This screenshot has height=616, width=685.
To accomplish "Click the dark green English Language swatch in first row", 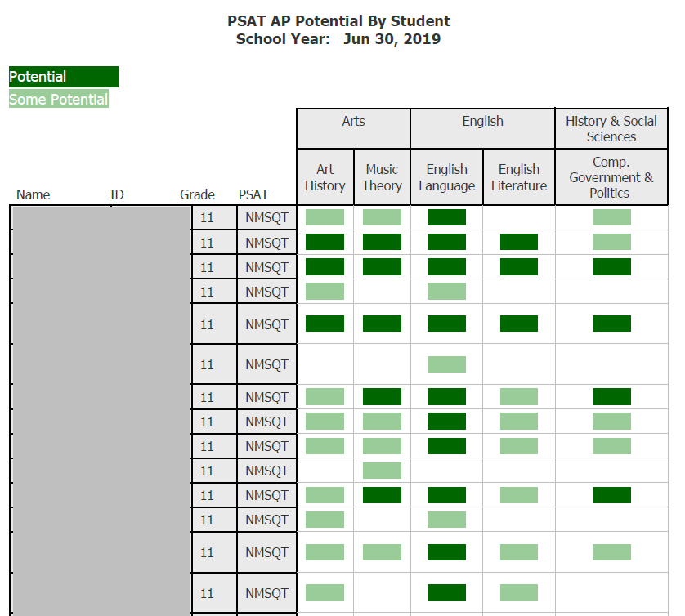I will [x=446, y=217].
